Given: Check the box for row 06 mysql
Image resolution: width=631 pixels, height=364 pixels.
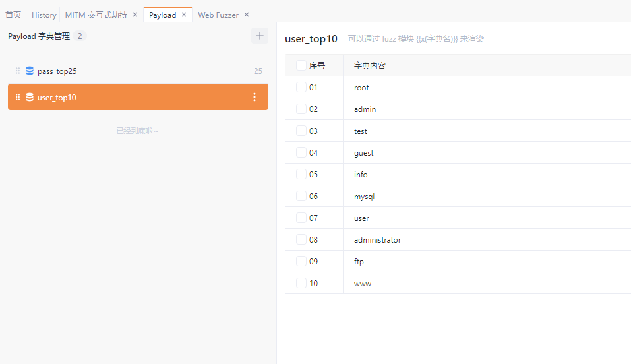Looking at the screenshot, I should [301, 196].
